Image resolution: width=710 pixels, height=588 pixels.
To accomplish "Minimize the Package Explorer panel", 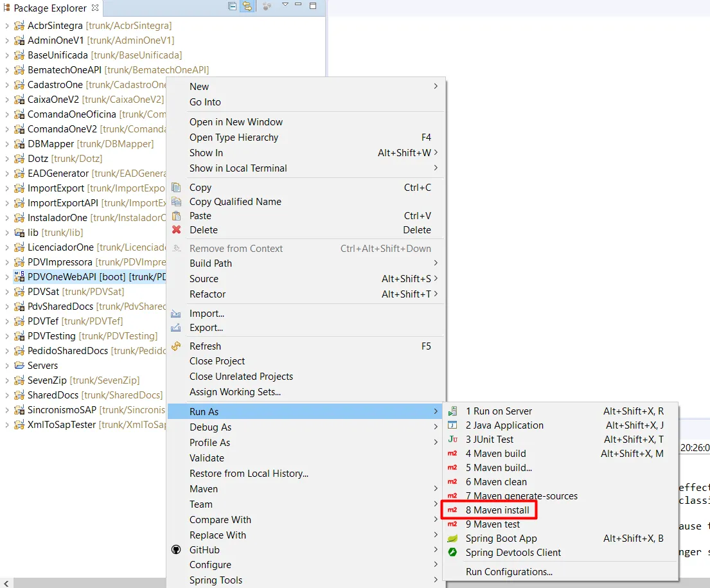I will [x=298, y=4].
